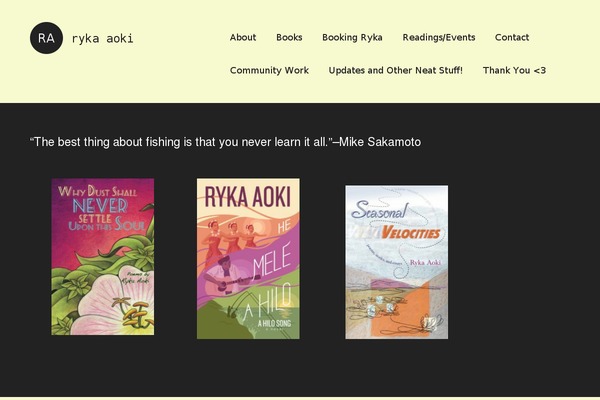Click the Mike Sakamoto fishing quote text
The image size is (600, 400).
point(225,142)
